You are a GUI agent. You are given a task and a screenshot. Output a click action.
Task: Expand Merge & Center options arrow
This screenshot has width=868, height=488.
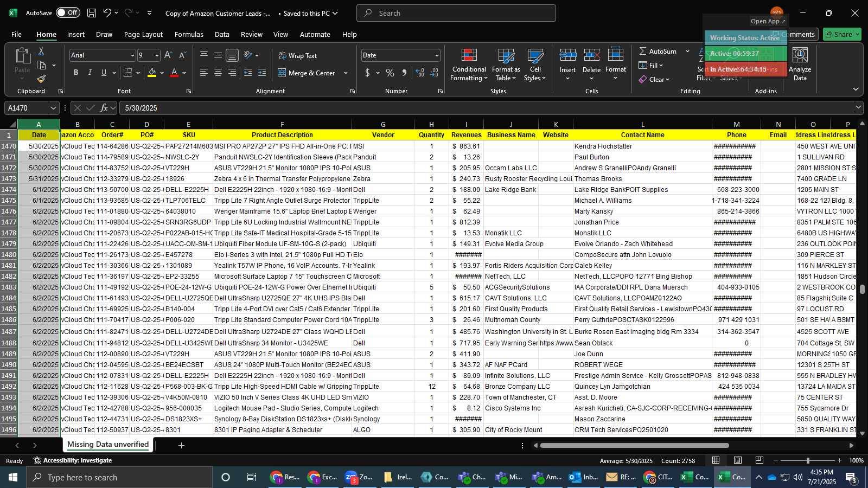click(346, 73)
